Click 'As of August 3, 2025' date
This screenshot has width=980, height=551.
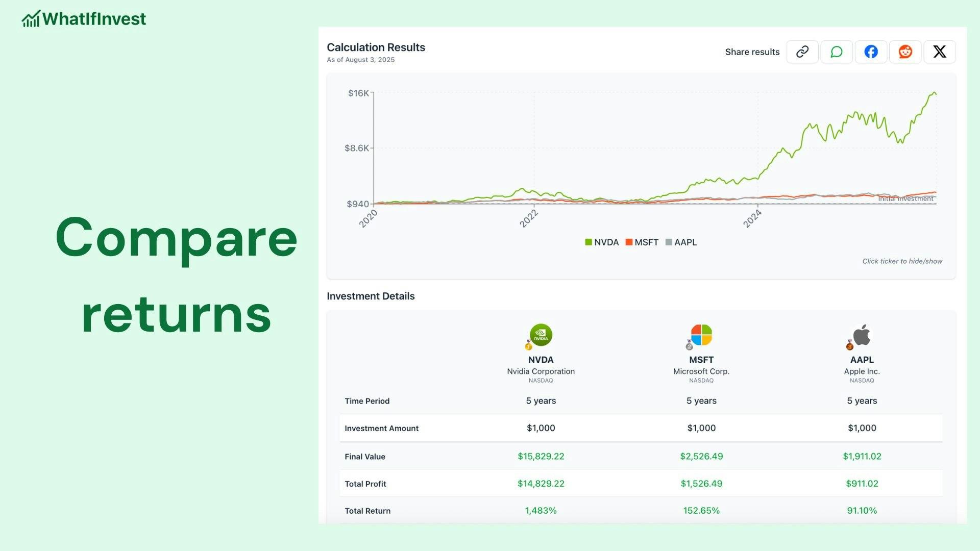click(360, 60)
